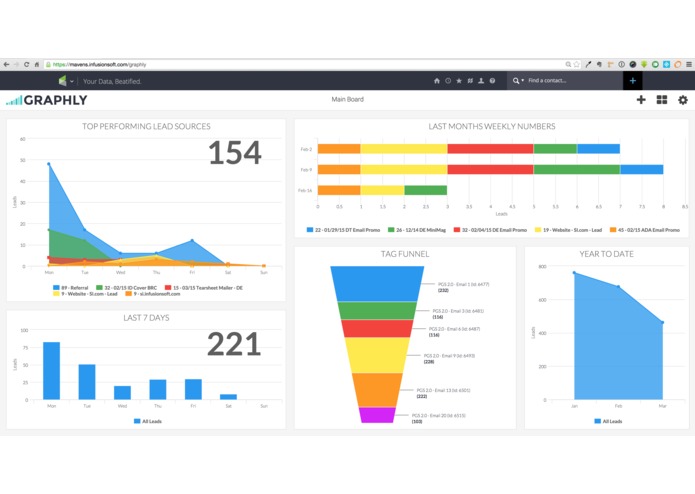Toggle All Leads legend in Last 7 Days
This screenshot has height=494, width=695.
148,421
